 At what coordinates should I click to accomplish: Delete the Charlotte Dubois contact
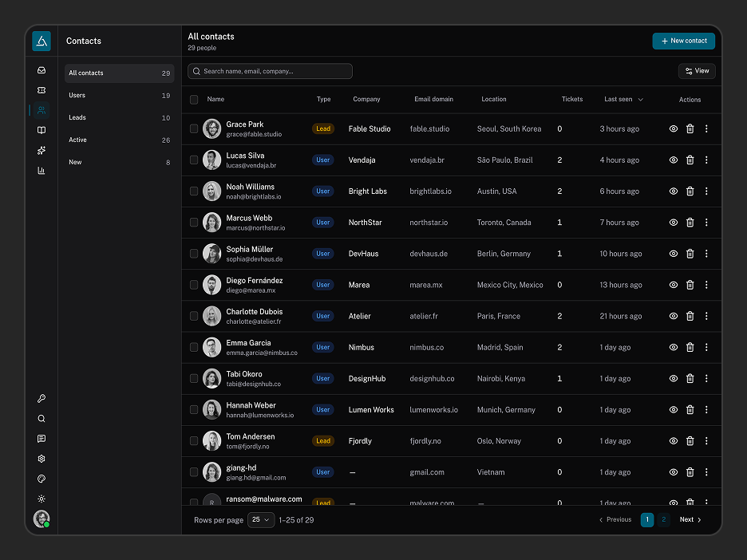690,316
